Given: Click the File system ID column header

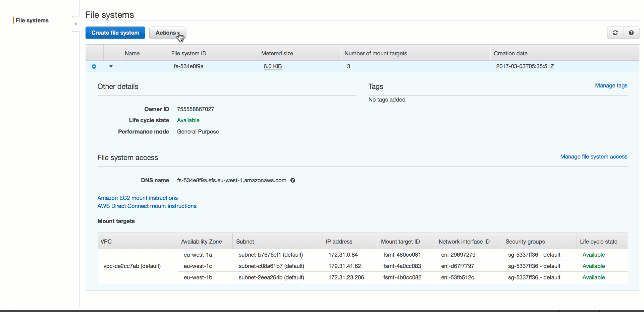Looking at the screenshot, I should (189, 53).
